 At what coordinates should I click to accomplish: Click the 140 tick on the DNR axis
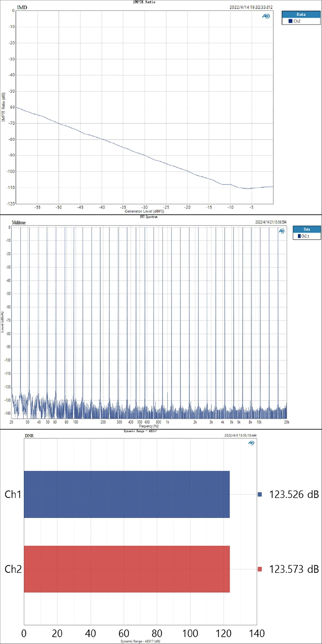point(257,634)
